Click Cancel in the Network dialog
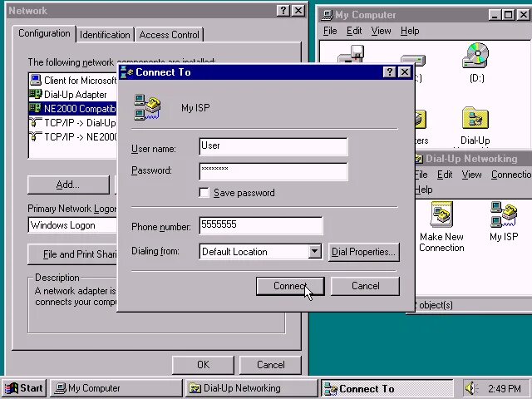This screenshot has width=532, height=399. tap(270, 365)
